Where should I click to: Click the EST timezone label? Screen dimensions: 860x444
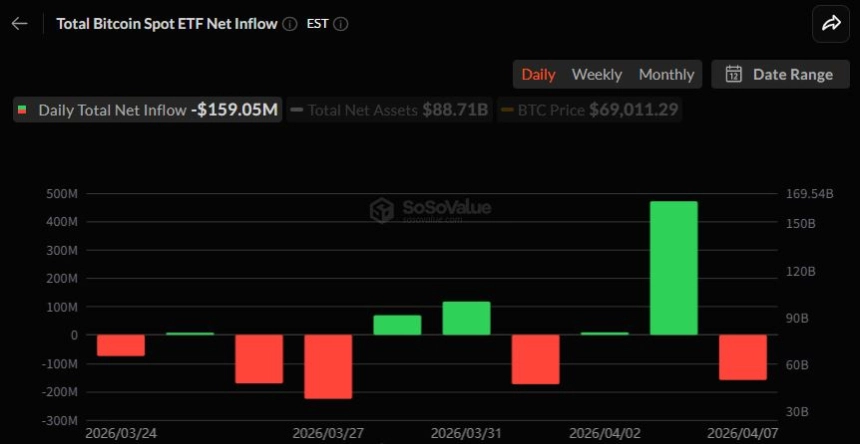(318, 23)
